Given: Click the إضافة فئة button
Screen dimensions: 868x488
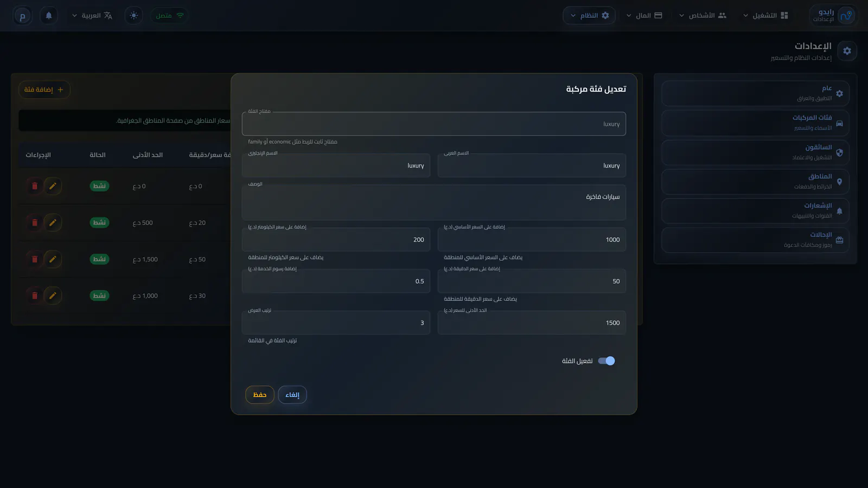Looking at the screenshot, I should click(44, 90).
